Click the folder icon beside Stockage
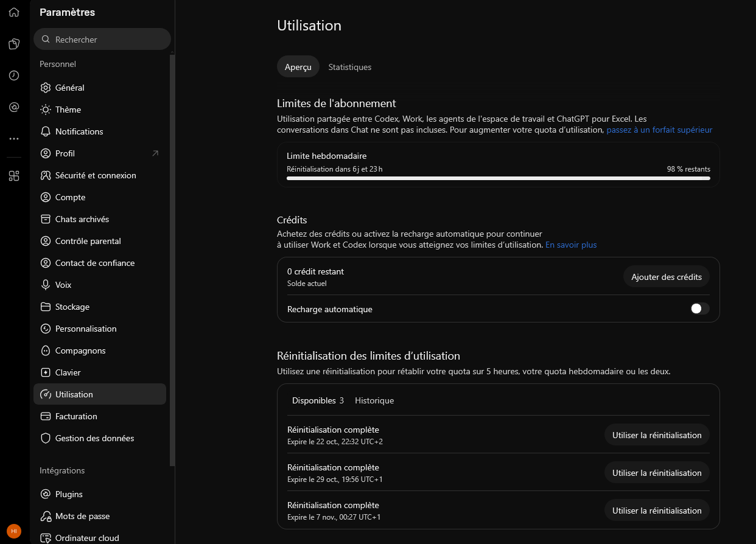The height and width of the screenshot is (544, 756). pos(46,307)
